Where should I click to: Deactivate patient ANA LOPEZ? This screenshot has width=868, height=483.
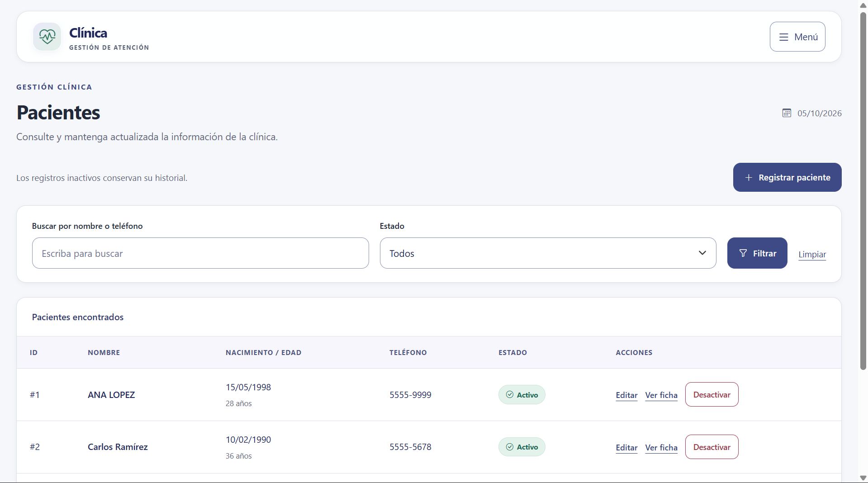point(711,395)
